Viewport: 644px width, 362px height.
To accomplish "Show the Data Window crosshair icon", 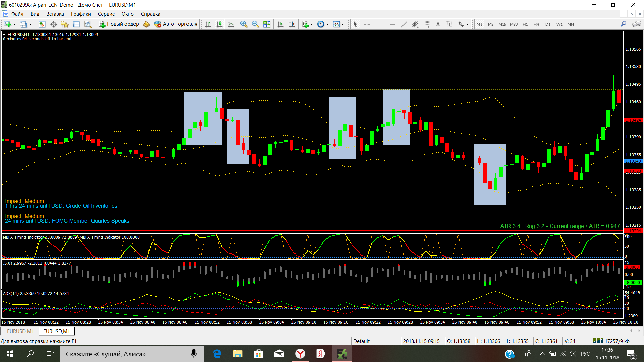I will pos(53,24).
